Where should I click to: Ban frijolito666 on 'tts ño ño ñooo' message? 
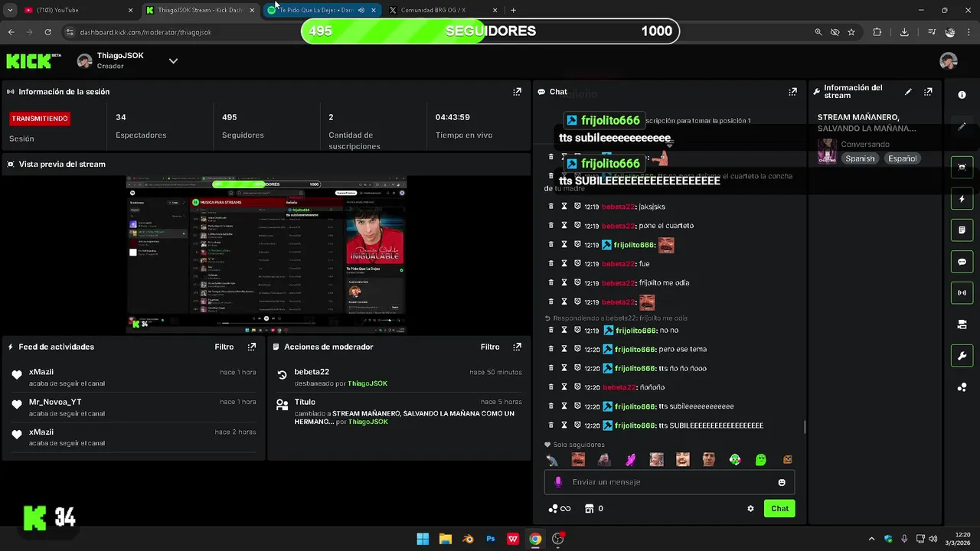coord(578,368)
